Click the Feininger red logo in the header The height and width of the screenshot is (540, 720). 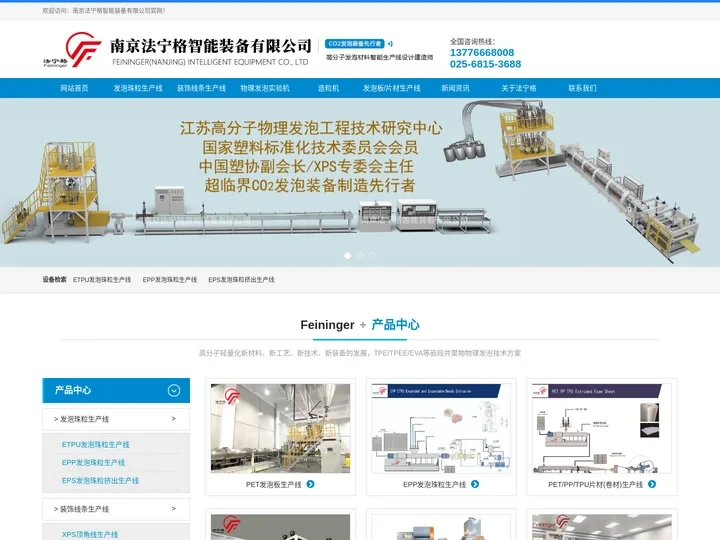[x=73, y=50]
